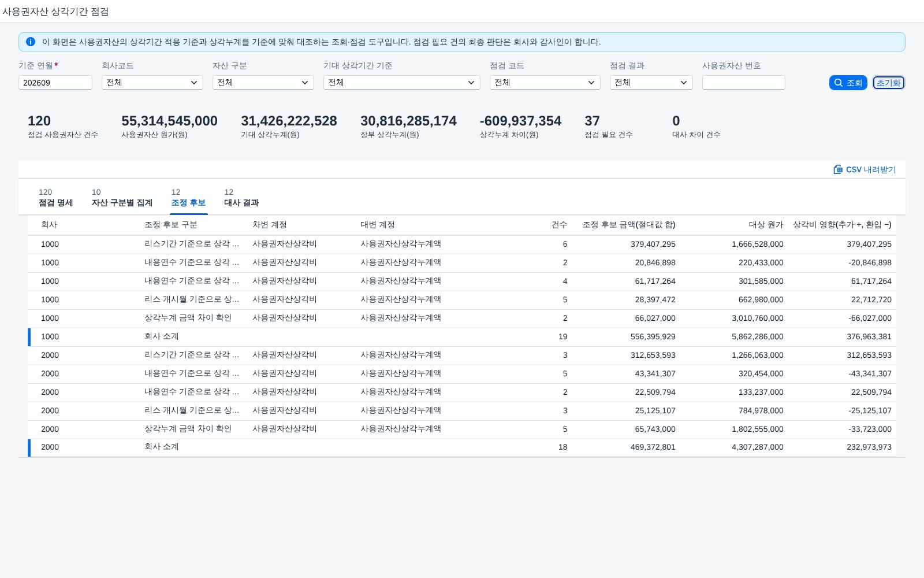Click the 차변 계정 column header

[x=270, y=225]
